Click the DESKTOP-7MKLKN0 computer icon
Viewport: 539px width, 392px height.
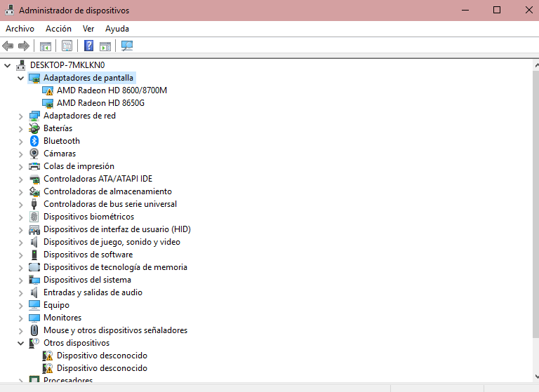[21, 65]
